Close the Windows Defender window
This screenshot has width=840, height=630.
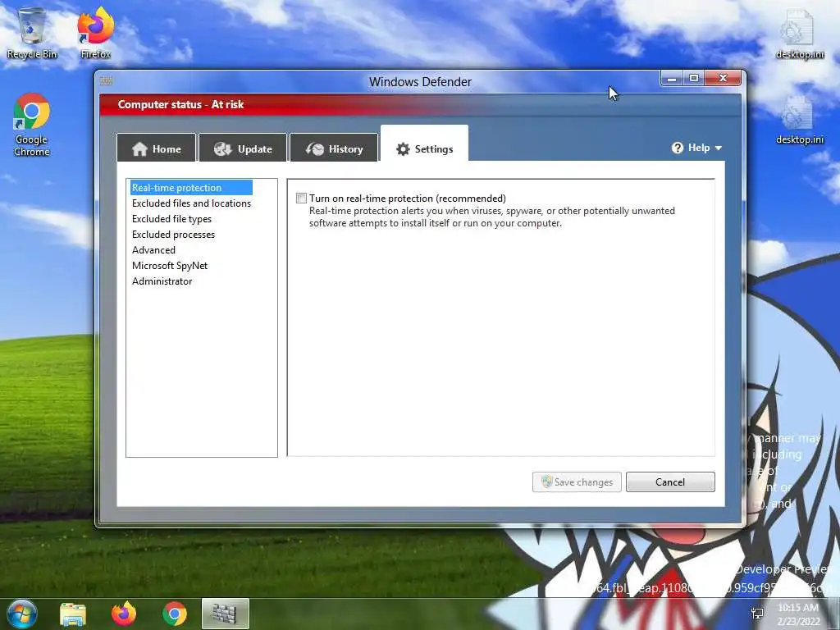coord(723,78)
